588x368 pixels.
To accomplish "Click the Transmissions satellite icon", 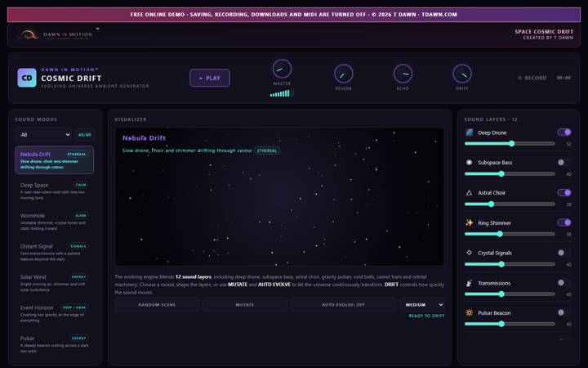I will (x=469, y=283).
